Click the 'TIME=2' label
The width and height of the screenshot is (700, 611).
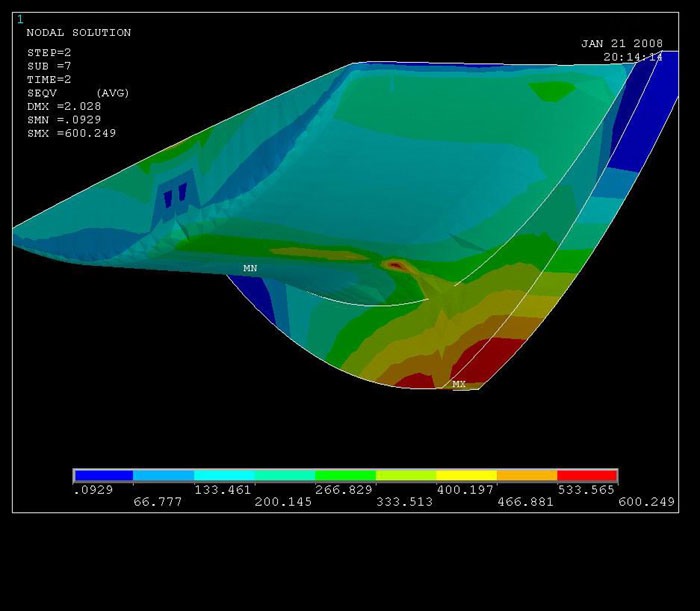tap(49, 79)
